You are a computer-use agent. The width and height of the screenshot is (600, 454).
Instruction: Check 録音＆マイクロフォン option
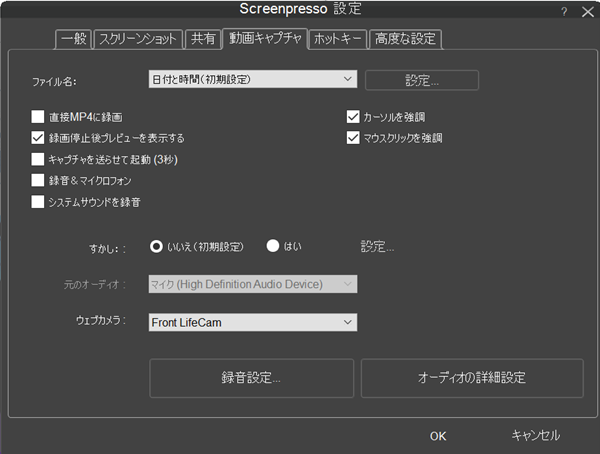point(38,180)
